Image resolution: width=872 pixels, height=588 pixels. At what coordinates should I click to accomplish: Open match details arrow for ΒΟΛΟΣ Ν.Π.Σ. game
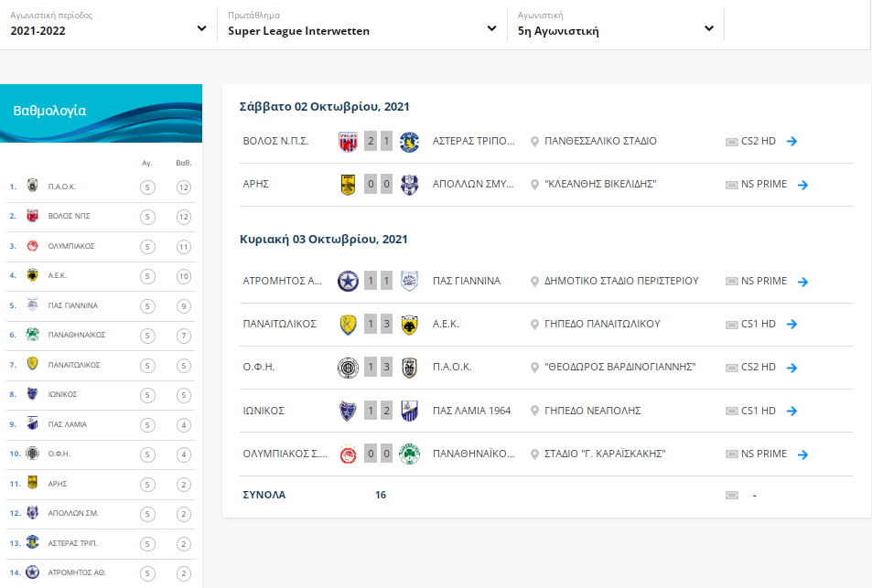791,141
